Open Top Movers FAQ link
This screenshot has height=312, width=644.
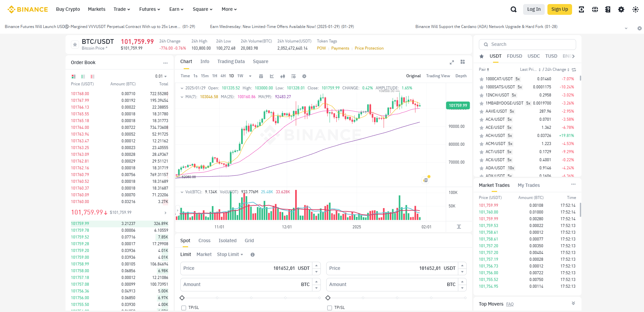tap(510, 304)
